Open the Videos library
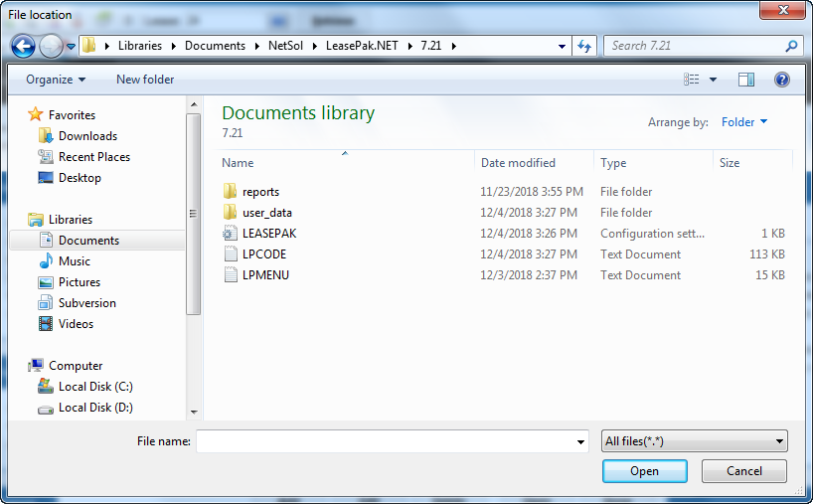 pos(76,323)
